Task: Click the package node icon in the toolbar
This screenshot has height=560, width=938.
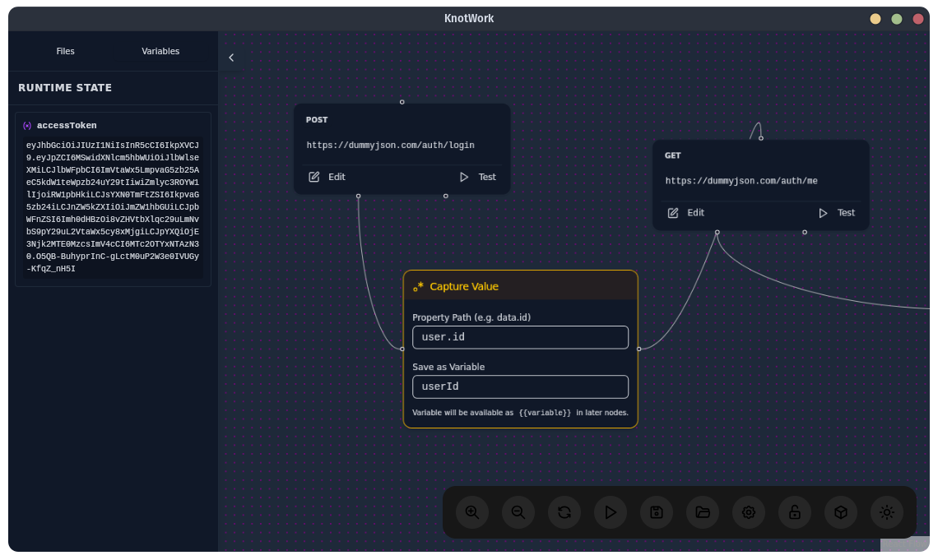Action: 840,511
